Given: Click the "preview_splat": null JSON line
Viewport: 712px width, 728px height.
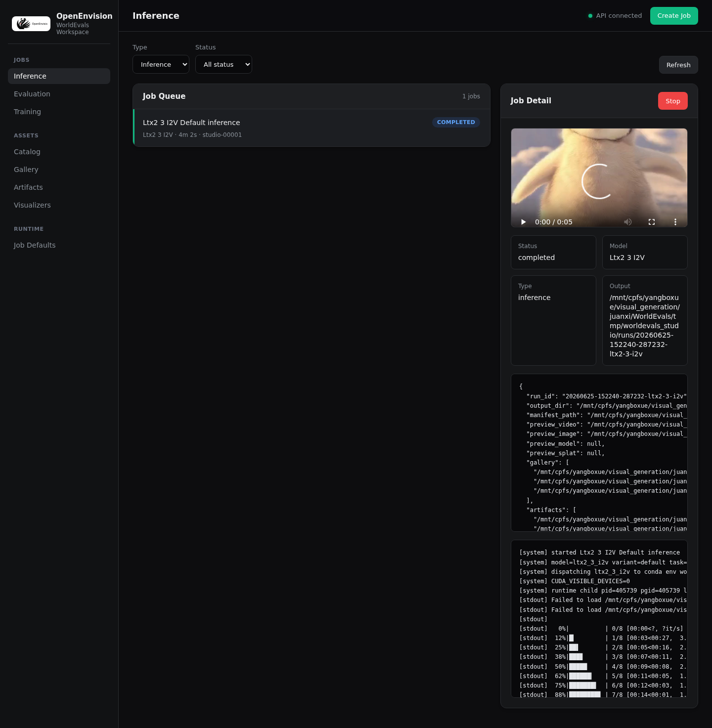Looking at the screenshot, I should [x=565, y=453].
